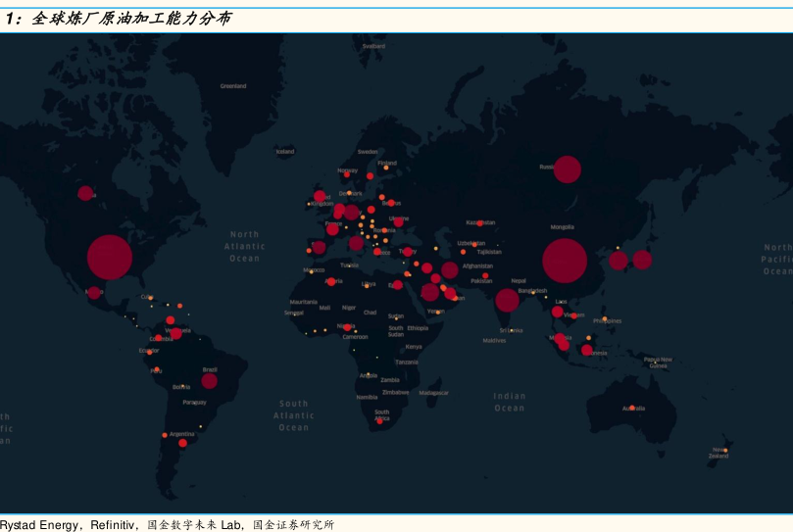Viewport: 793px width, 532px height.
Task: Click the red bubble over Japan
Action: tap(642, 260)
